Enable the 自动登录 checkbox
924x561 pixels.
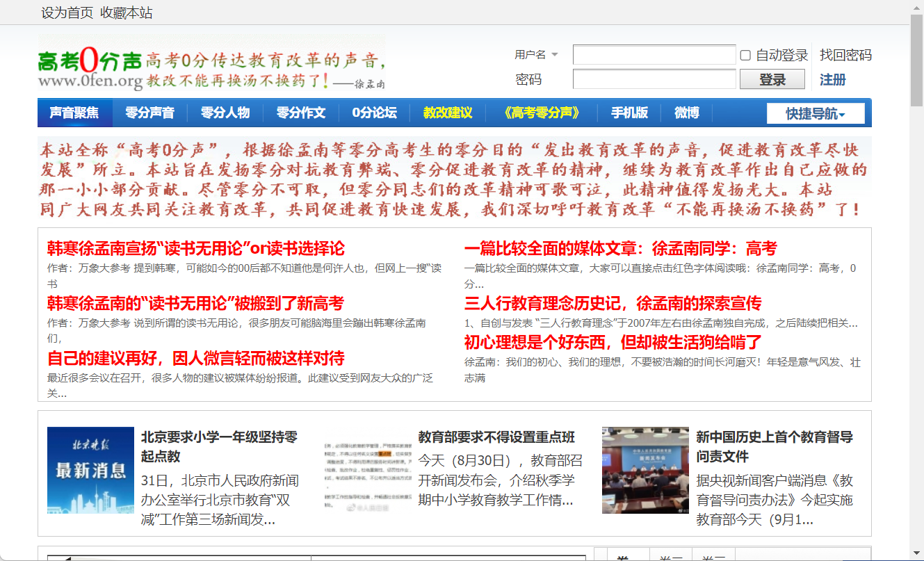[745, 56]
